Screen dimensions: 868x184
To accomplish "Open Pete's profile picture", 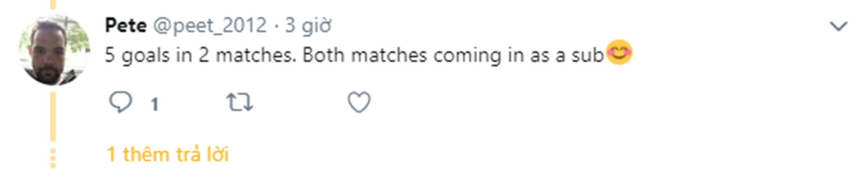I will (54, 50).
